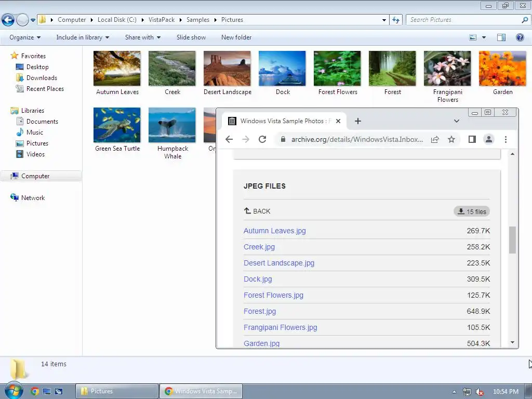Share this page icon in Chrome

pyautogui.click(x=435, y=139)
